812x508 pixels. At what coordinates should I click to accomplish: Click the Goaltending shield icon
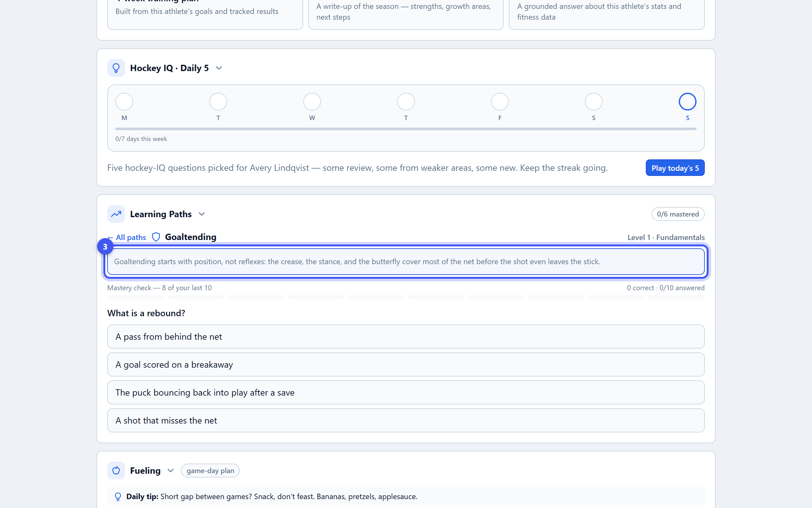coord(156,237)
